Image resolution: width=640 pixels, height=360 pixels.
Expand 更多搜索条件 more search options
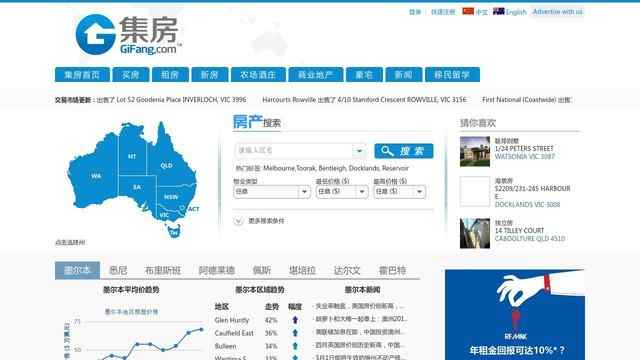pyautogui.click(x=260, y=221)
